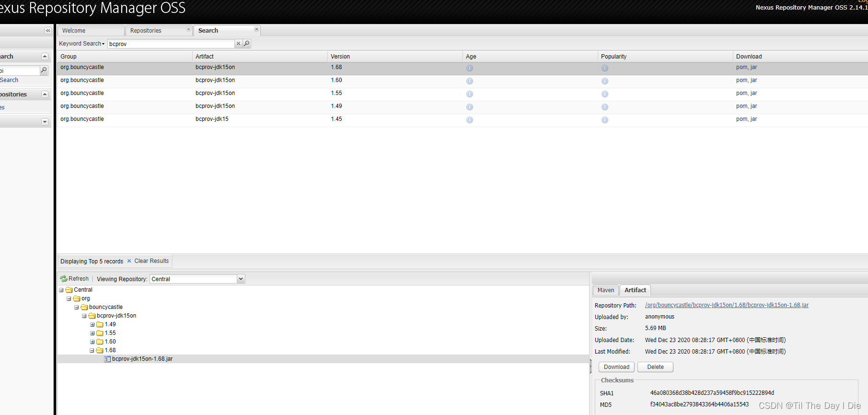Open the Keyword Search type dropdown

pos(82,44)
